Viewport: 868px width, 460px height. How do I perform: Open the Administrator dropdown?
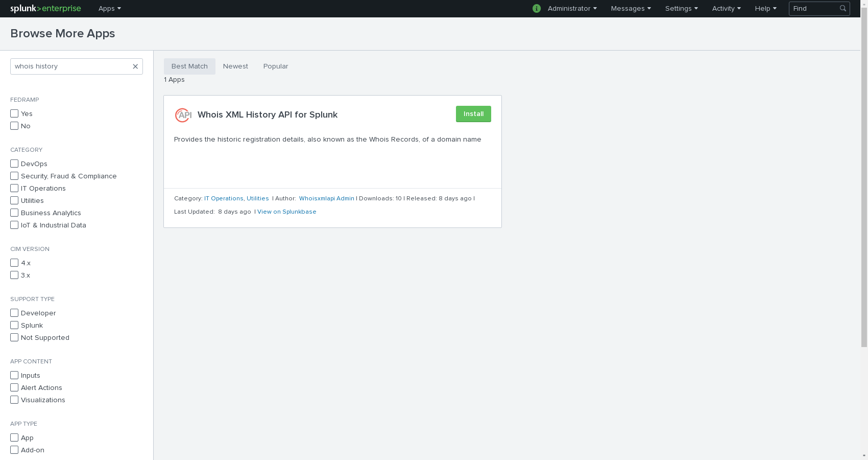click(x=572, y=9)
